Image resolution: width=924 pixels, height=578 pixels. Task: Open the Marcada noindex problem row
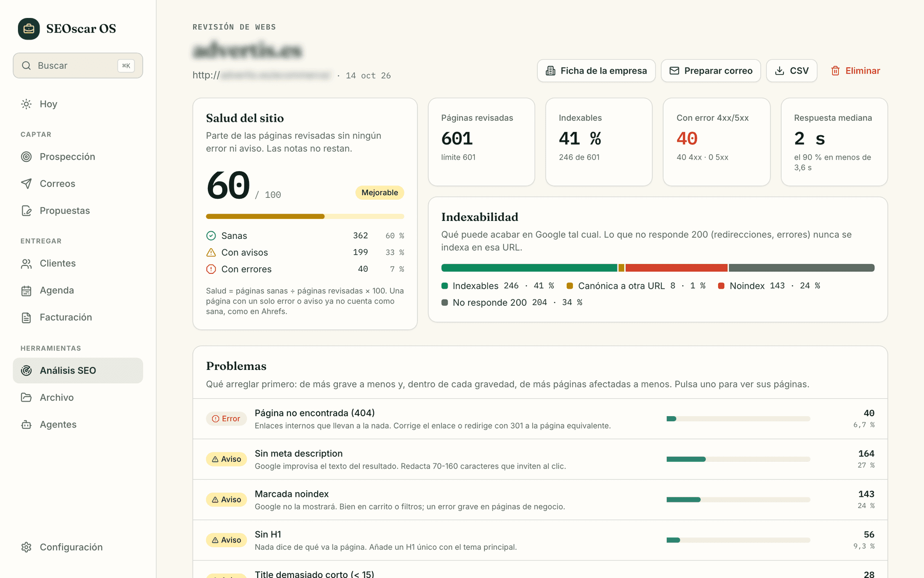540,500
